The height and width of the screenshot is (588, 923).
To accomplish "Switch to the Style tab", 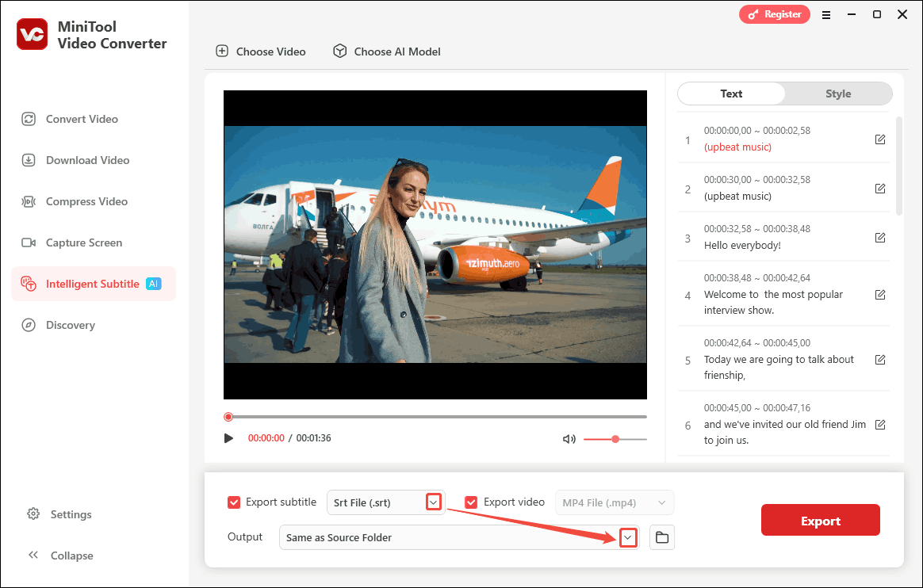I will 838,94.
